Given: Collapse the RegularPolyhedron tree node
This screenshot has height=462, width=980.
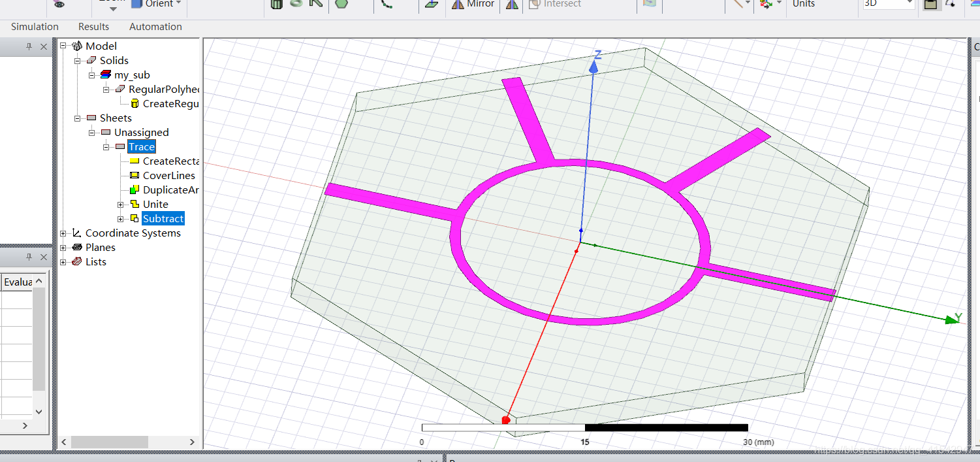Looking at the screenshot, I should 106,89.
